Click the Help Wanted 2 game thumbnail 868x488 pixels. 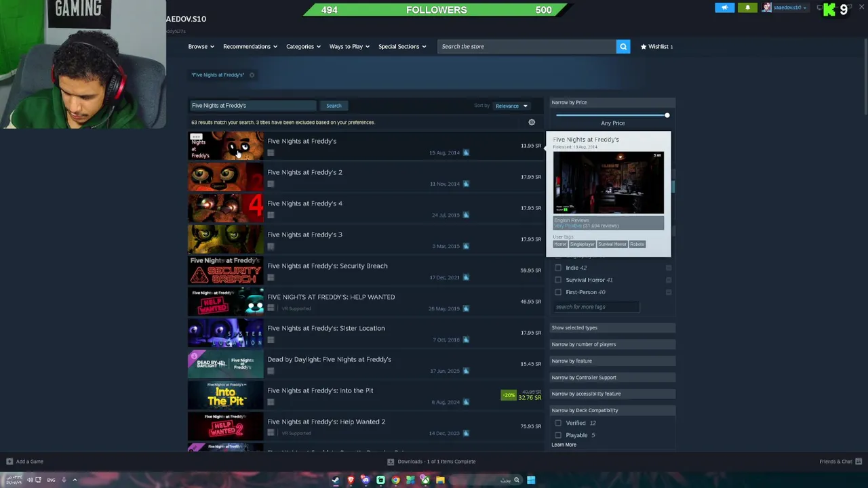click(x=225, y=426)
